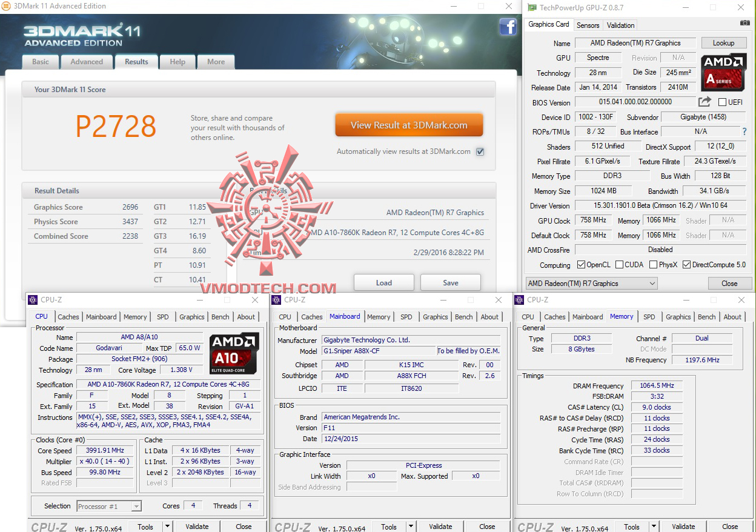Open the Facebook share icon in 3DMark

click(x=508, y=27)
